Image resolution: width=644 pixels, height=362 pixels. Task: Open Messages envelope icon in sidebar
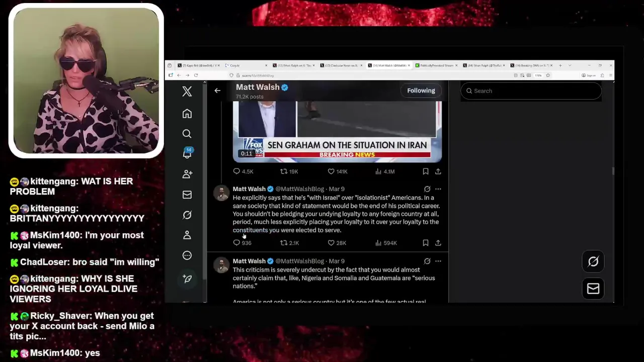pyautogui.click(x=187, y=195)
